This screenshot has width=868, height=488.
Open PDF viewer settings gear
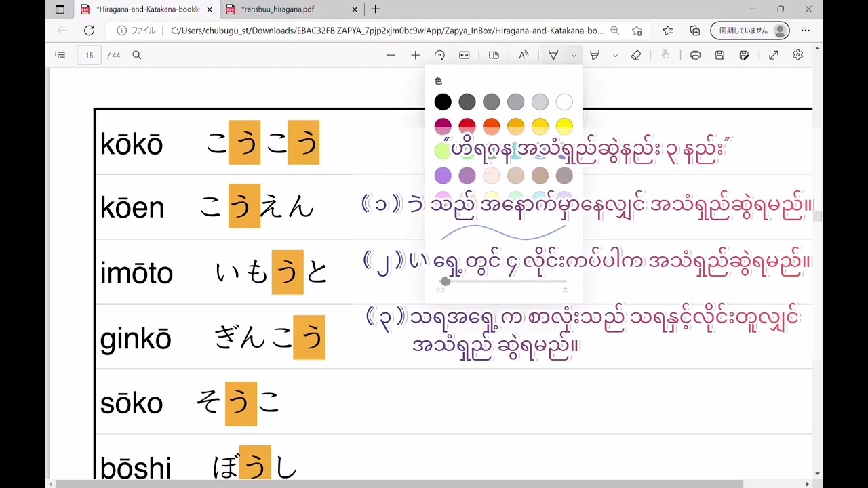pyautogui.click(x=797, y=55)
